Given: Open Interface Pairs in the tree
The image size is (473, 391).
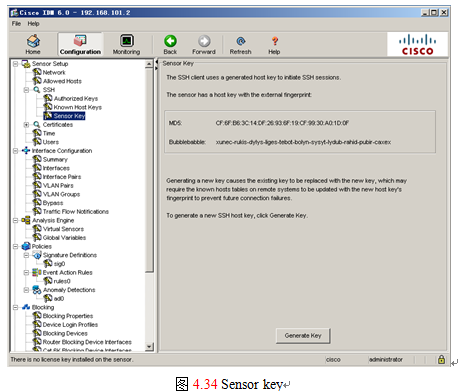Looking at the screenshot, I should 62,177.
